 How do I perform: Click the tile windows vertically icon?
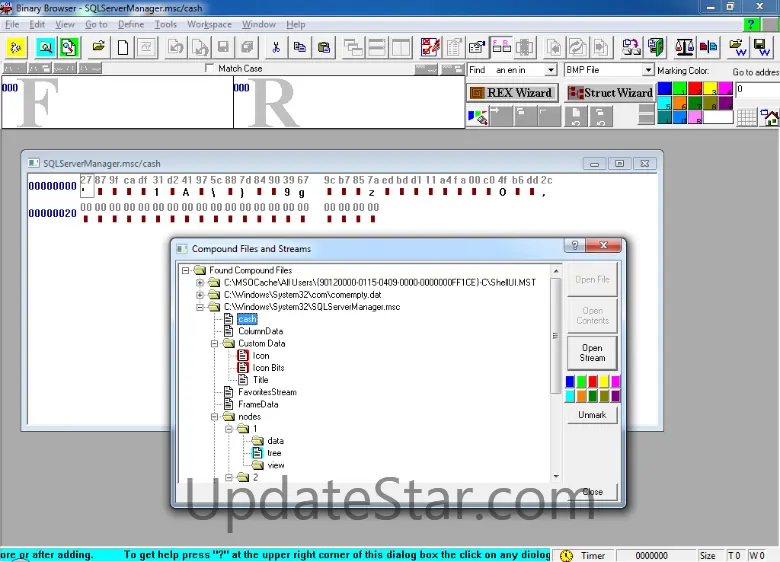400,48
